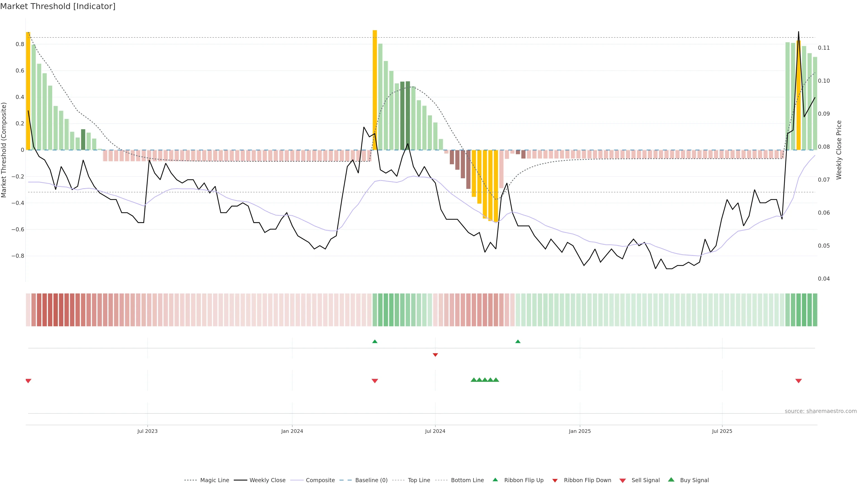Click source: sharemaestro.com text

pos(821,411)
